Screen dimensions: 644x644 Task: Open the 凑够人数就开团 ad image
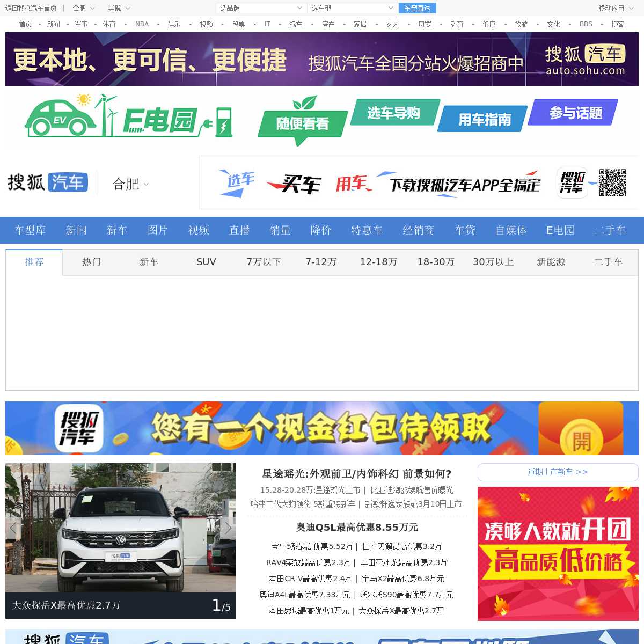(x=558, y=554)
